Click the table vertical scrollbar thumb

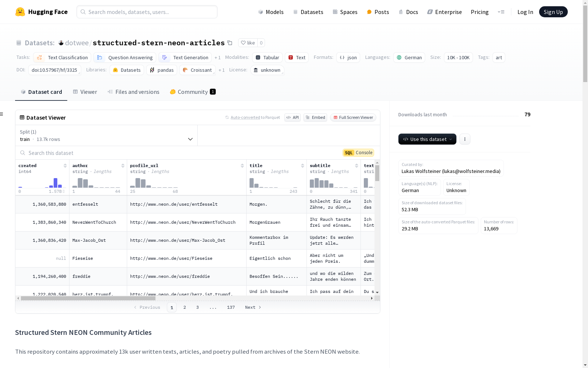(x=377, y=173)
